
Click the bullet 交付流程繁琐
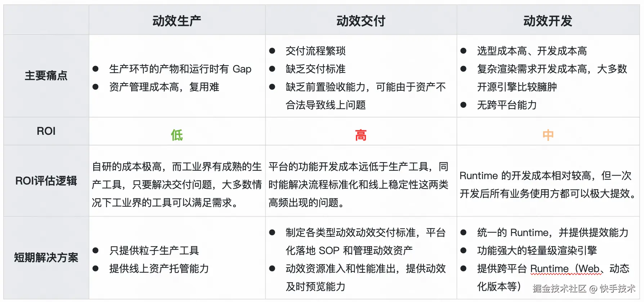pyautogui.click(x=316, y=50)
